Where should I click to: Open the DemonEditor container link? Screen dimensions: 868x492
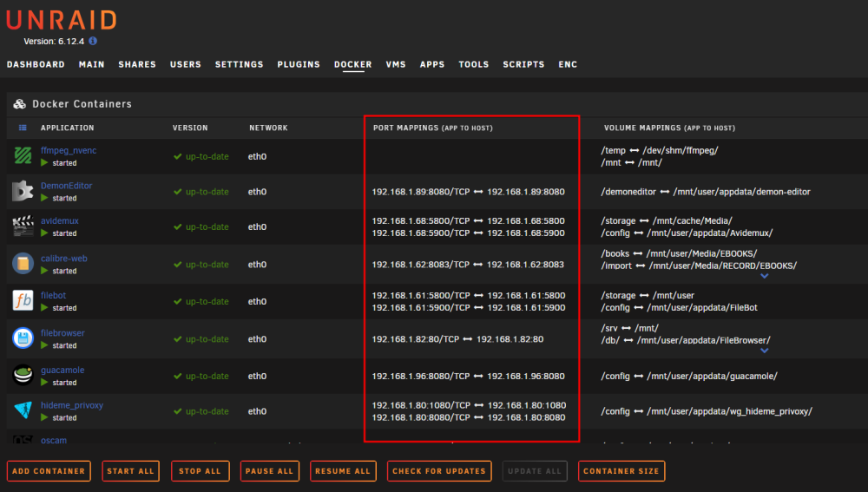67,186
